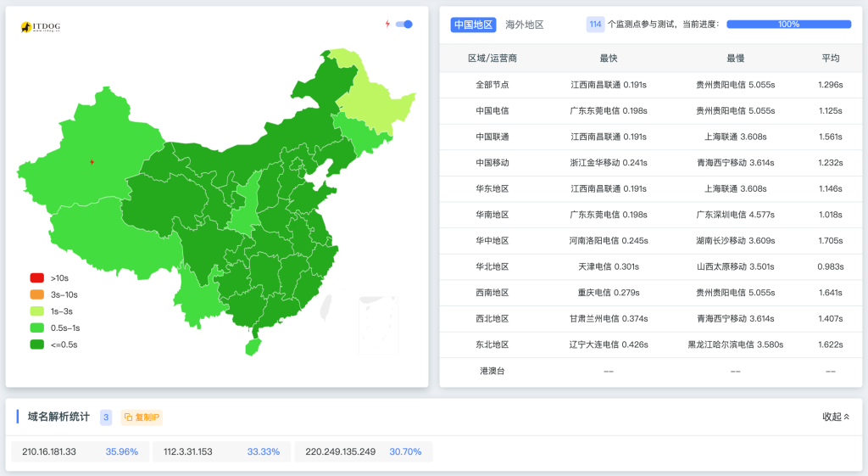Click the 114 monitoring points badge
The width and height of the screenshot is (868, 476).
coord(595,25)
